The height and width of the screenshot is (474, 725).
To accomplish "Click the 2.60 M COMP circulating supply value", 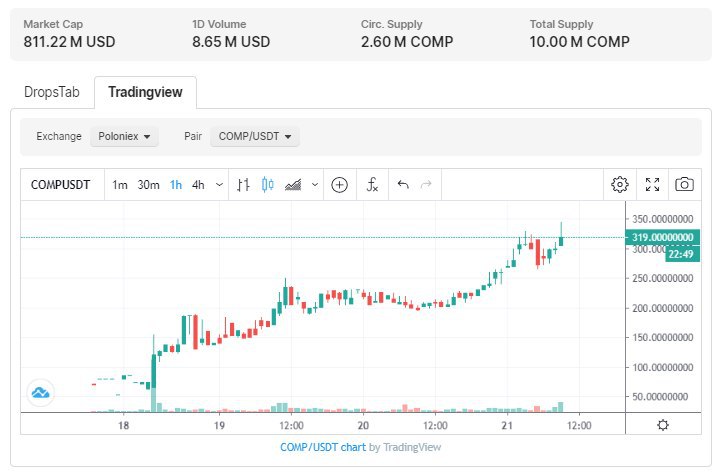I will 407,42.
